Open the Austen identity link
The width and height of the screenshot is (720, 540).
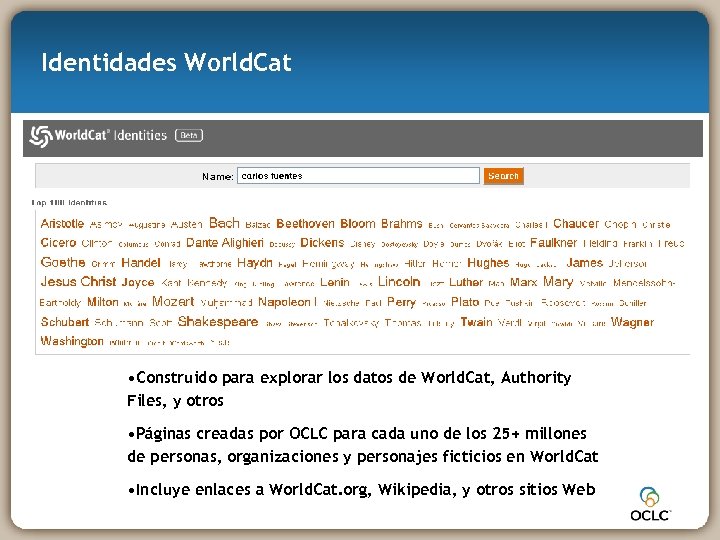point(186,225)
